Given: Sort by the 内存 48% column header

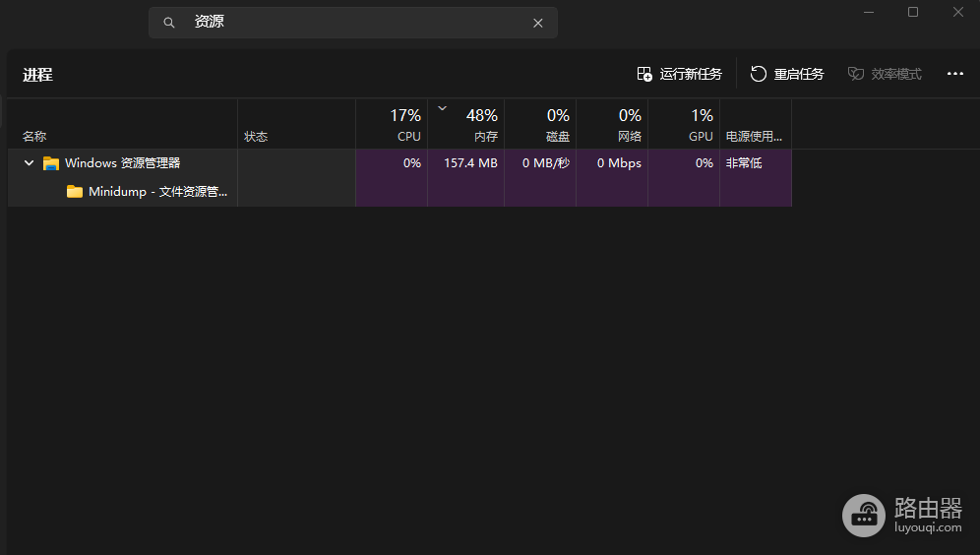Looking at the screenshot, I should click(466, 124).
